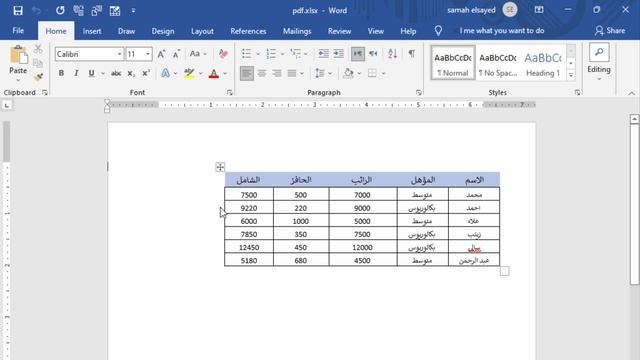Increase font size with large A
Image resolution: width=640 pixels, height=360 pixels.
coord(161,54)
